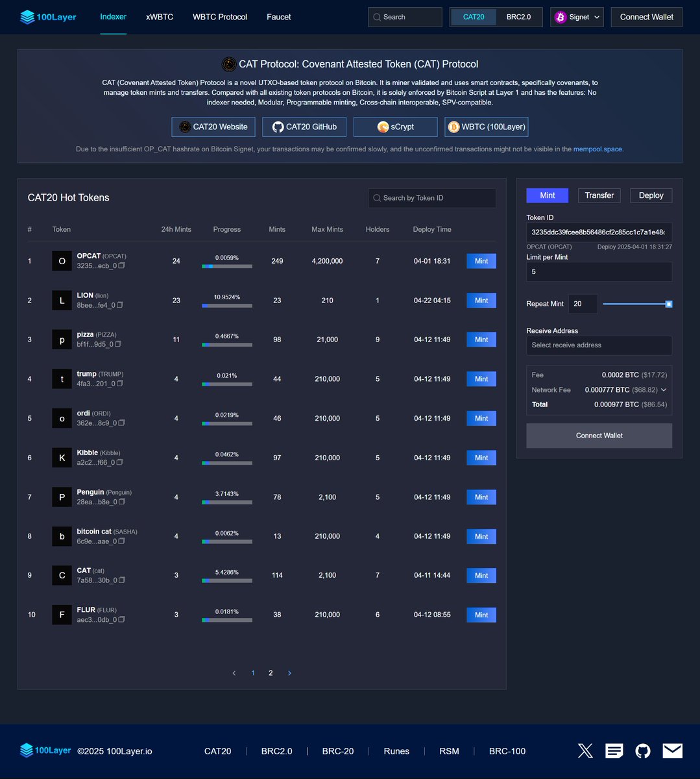The height and width of the screenshot is (779, 700).
Task: Copy the bitcoin cat token ID
Action: click(x=121, y=541)
